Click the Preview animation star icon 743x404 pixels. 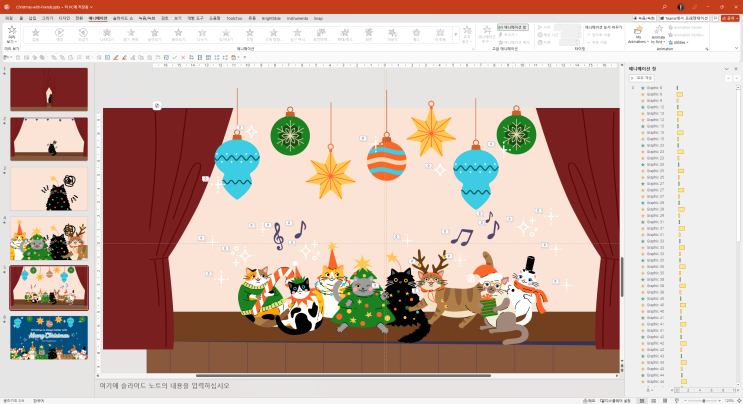tap(12, 31)
